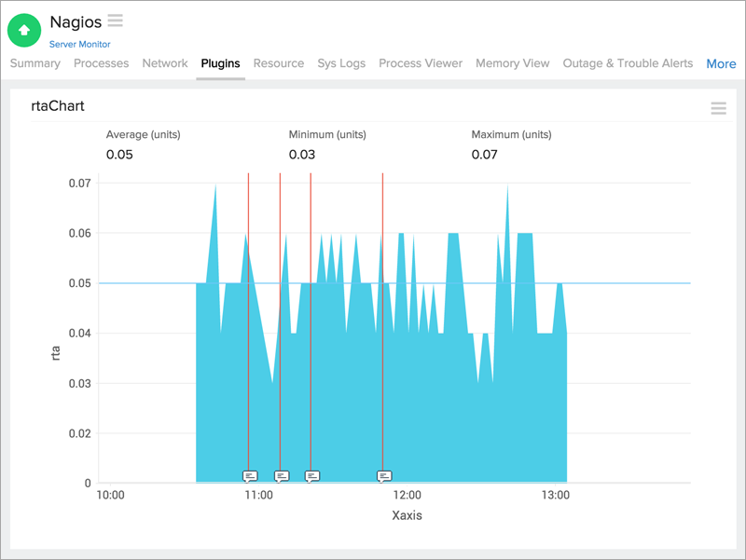Expand the More menu

(721, 63)
